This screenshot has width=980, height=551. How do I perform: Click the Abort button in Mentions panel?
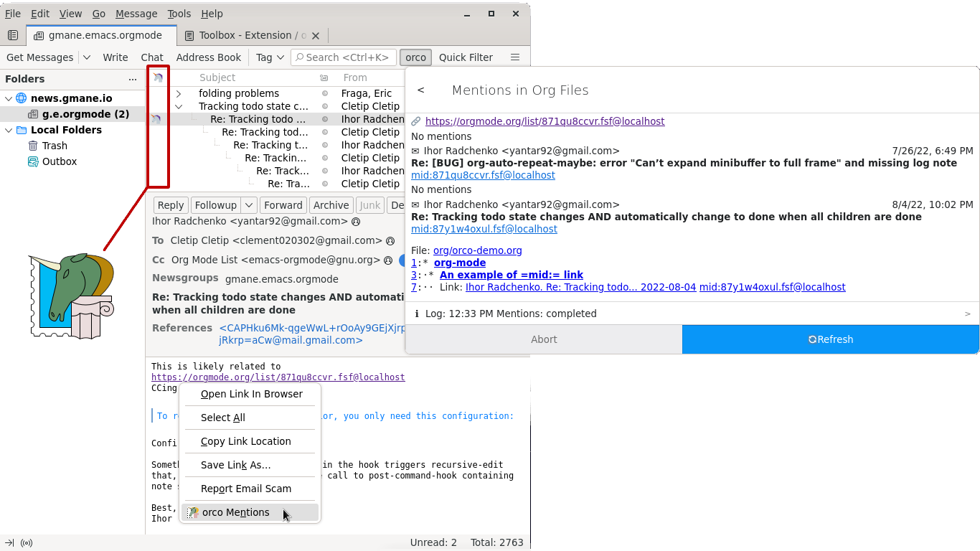pos(544,339)
